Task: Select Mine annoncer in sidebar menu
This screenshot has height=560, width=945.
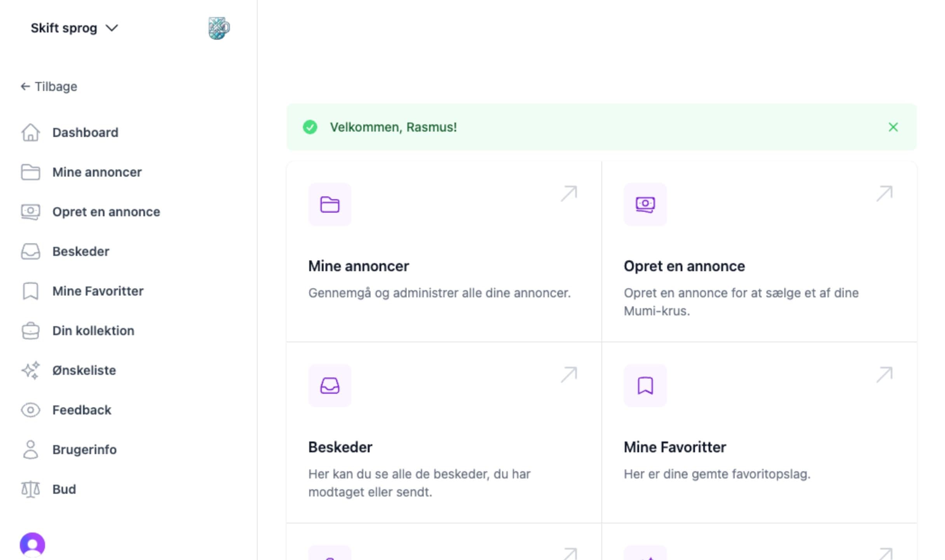Action: click(97, 172)
